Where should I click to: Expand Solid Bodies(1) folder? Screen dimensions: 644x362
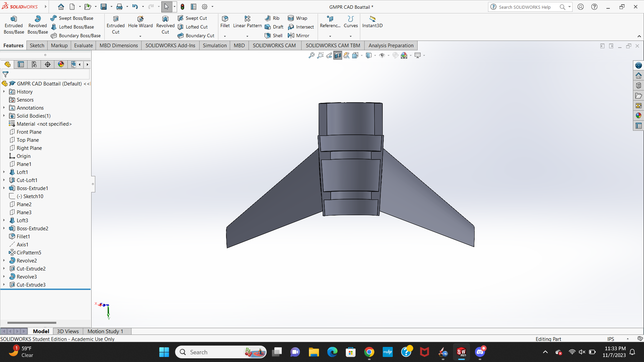(x=4, y=116)
